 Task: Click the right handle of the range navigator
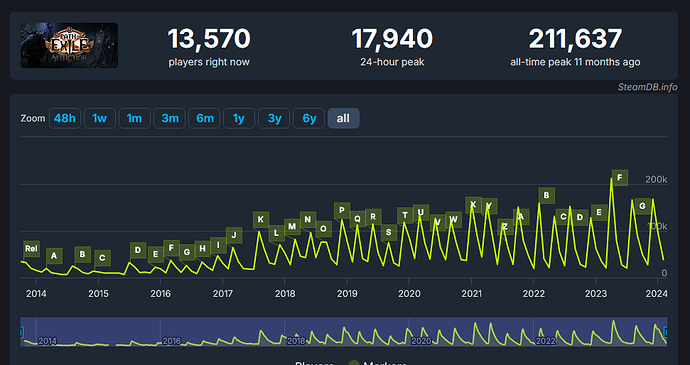click(x=666, y=332)
